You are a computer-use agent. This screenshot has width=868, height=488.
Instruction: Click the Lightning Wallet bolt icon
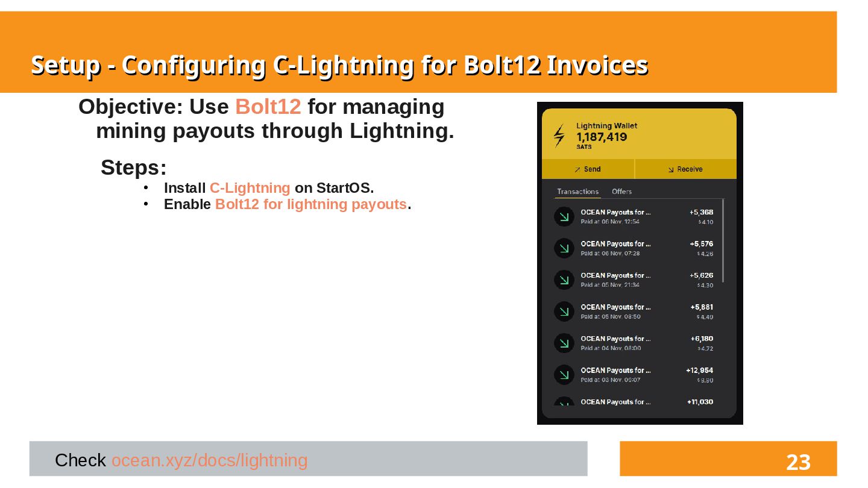(x=559, y=136)
